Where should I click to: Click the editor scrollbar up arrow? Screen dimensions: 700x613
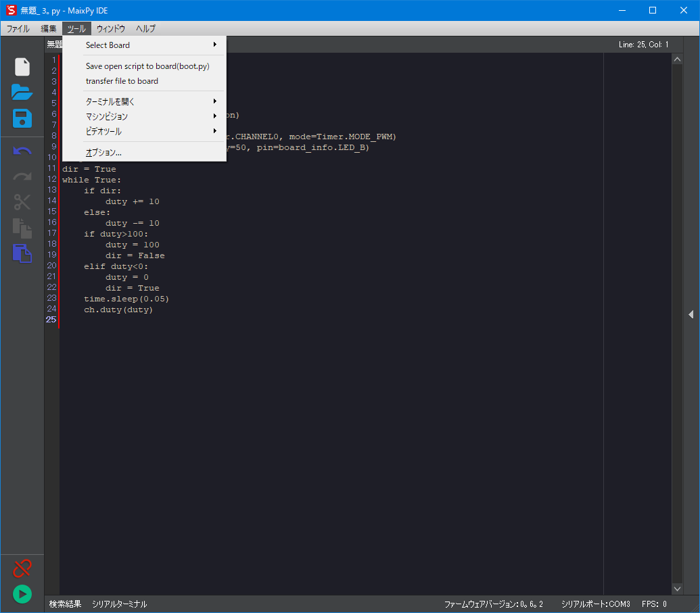pos(677,59)
